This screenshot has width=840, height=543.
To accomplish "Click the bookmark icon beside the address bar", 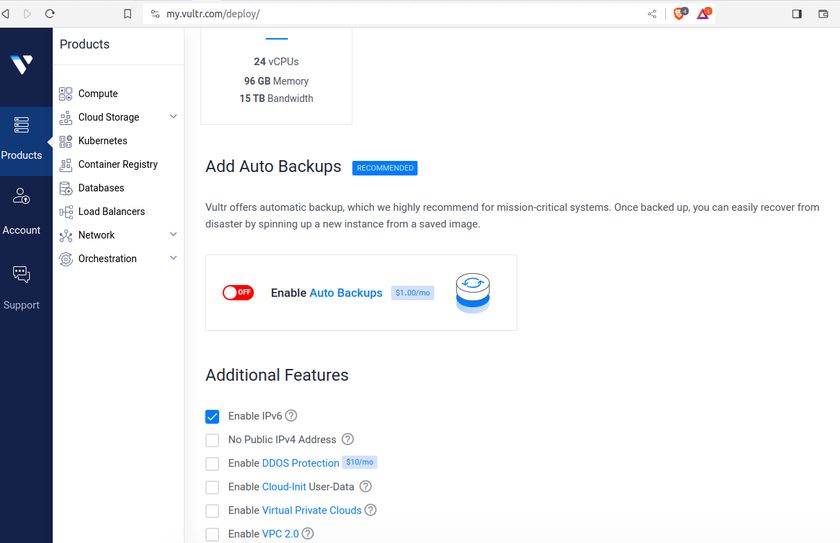I will click(x=128, y=14).
